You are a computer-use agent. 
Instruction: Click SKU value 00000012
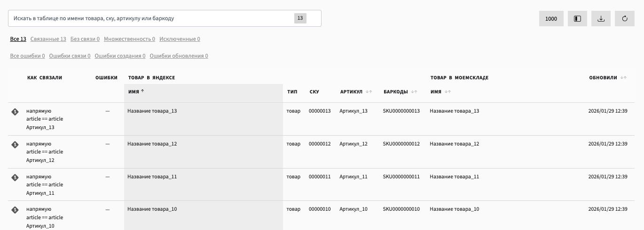(x=320, y=144)
